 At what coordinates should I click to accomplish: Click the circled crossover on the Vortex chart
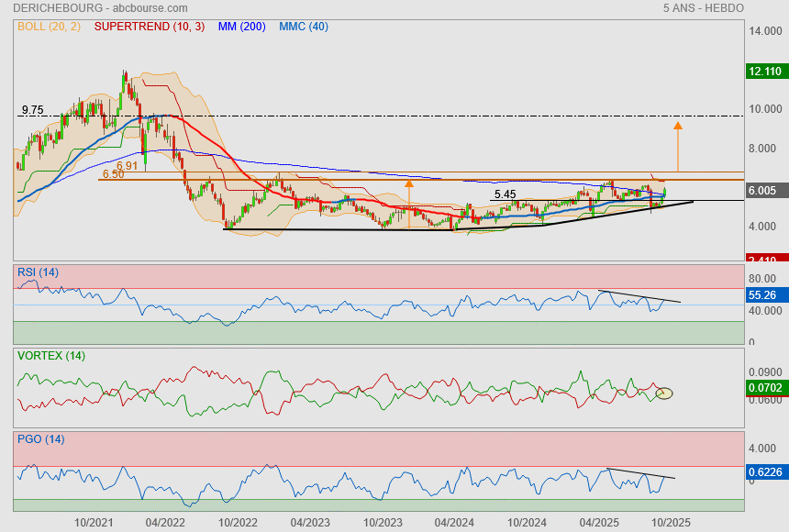tap(665, 393)
